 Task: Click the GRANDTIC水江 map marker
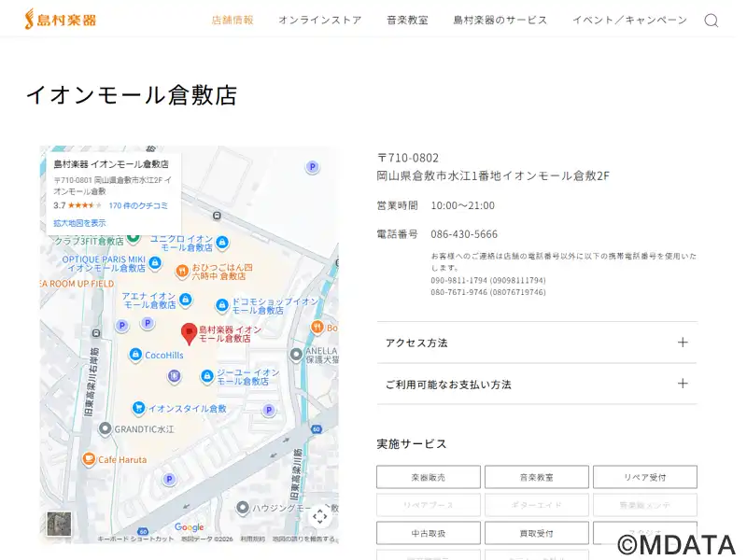coord(105,428)
